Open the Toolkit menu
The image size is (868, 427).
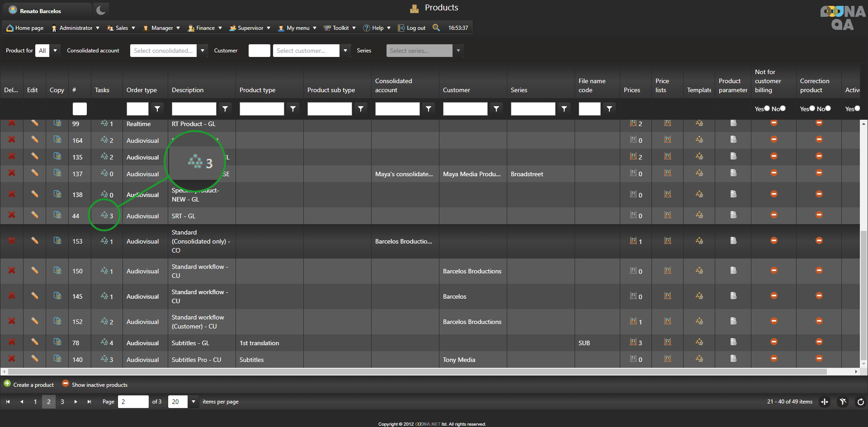(340, 28)
